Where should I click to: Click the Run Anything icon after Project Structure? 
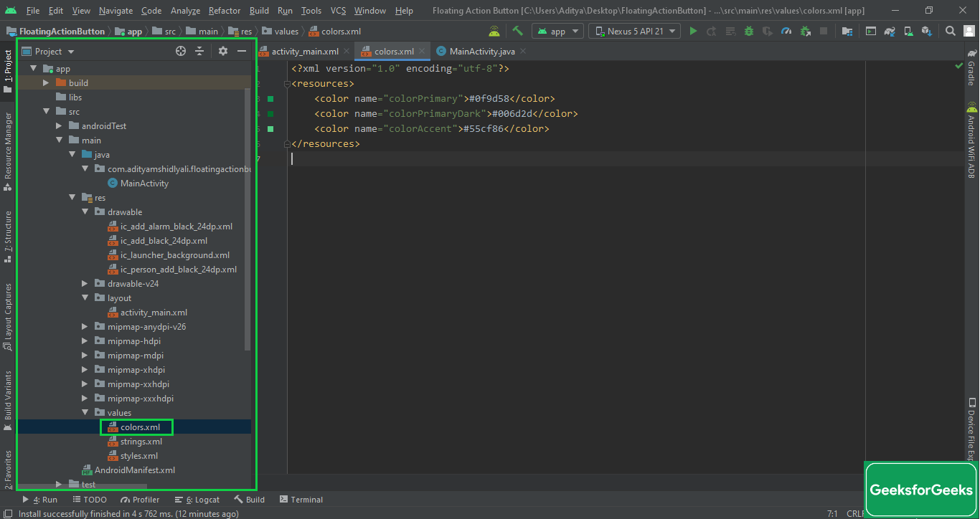[x=870, y=31]
